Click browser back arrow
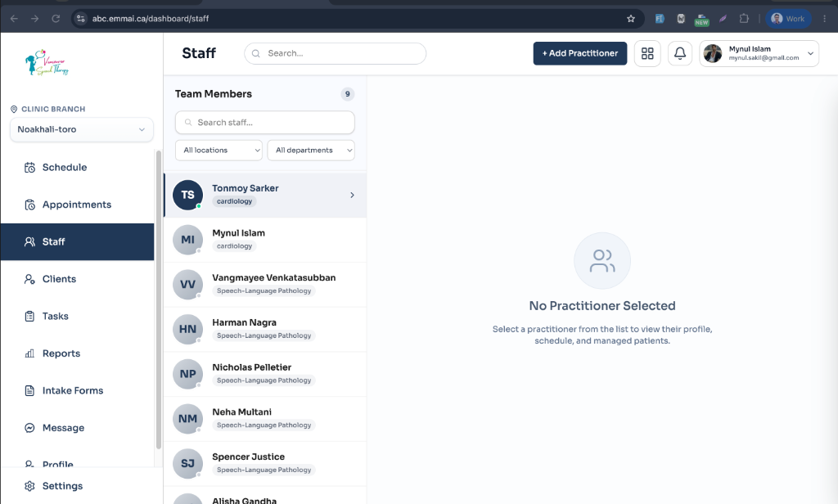 [14, 19]
